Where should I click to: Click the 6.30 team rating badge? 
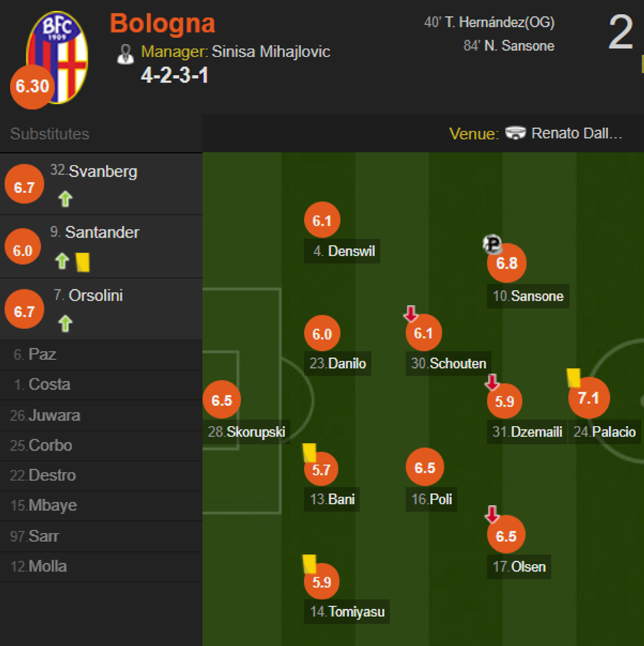pos(32,87)
